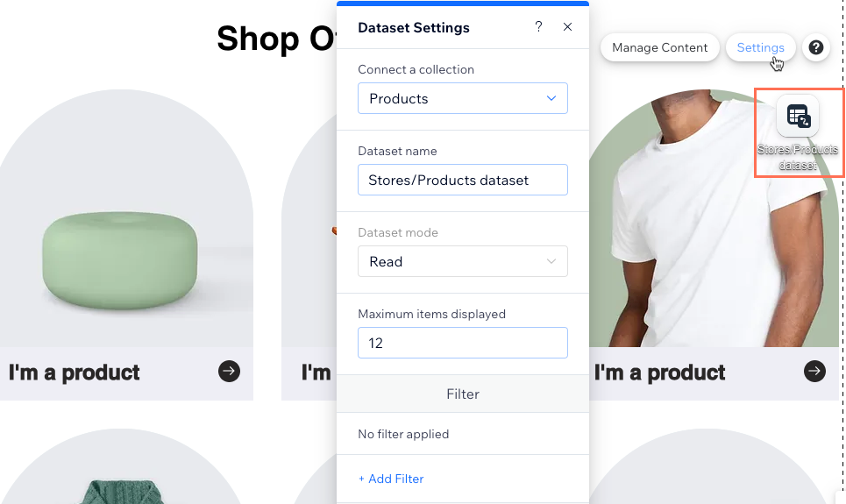Close the Dataset Settings panel
Screen dimensions: 846x504
tap(567, 26)
